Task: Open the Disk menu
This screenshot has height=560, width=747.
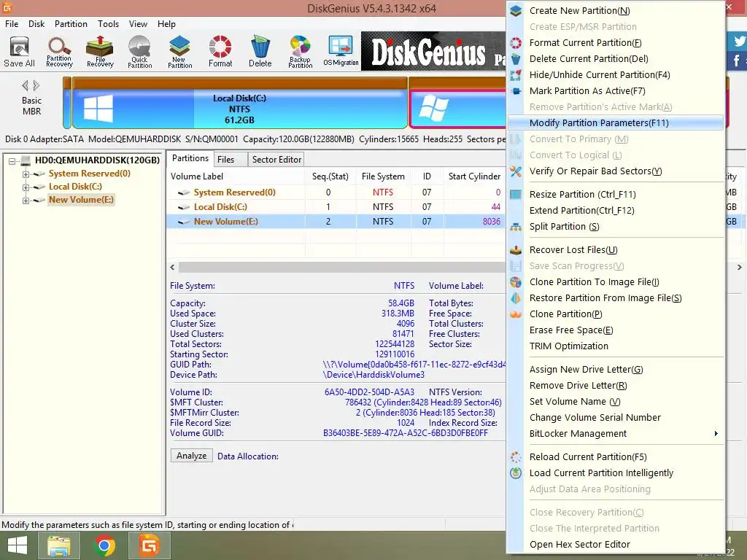Action: click(36, 24)
